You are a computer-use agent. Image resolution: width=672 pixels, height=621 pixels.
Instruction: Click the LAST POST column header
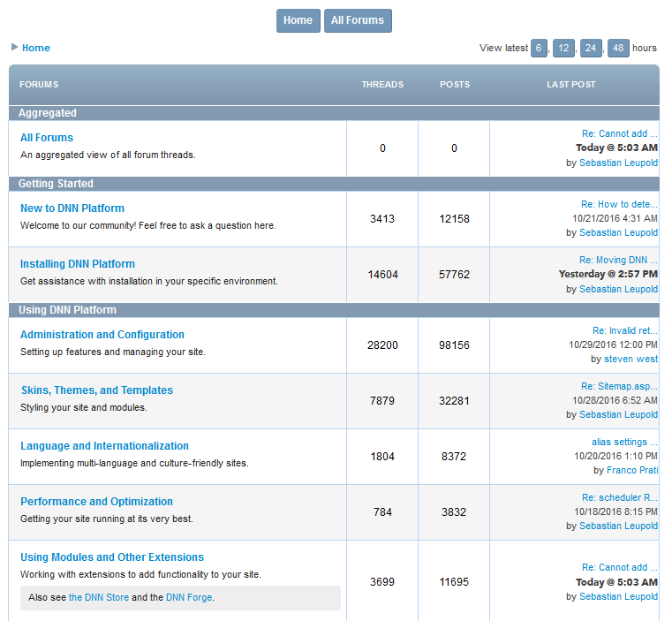[x=571, y=85]
